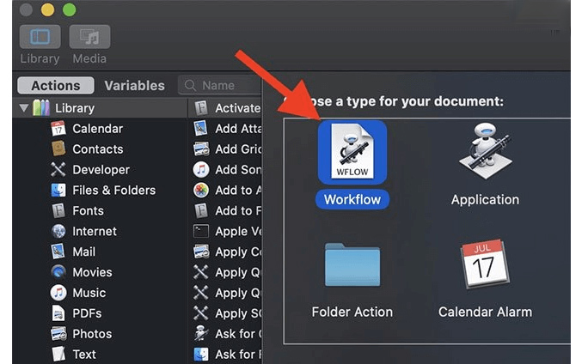588x364 pixels.
Task: Click the PDFs category icon
Action: coord(58,314)
